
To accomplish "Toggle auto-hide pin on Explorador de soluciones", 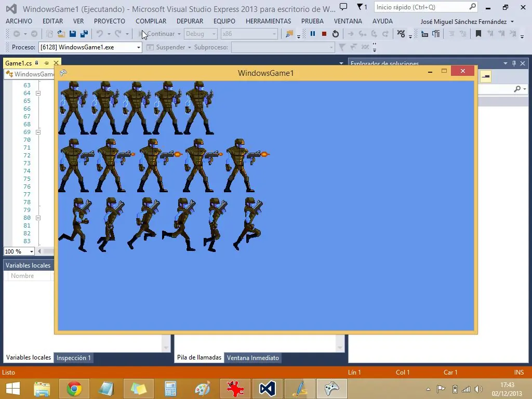I will (514, 63).
